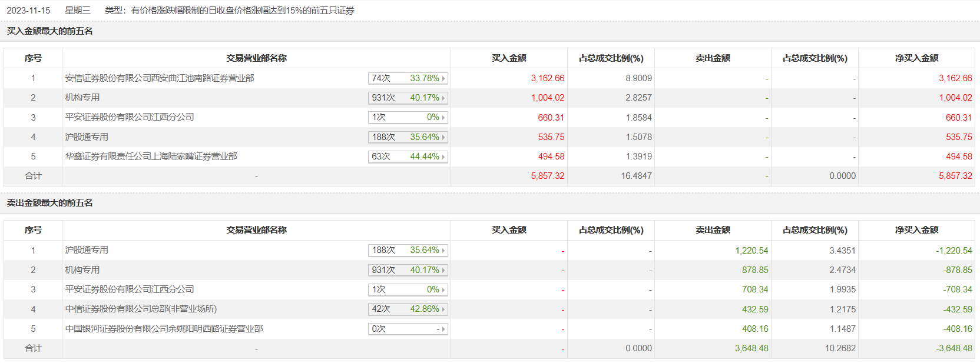Open 中国银河证券股份有限公司余姚阳明西路证券营业部 link

coord(164,329)
